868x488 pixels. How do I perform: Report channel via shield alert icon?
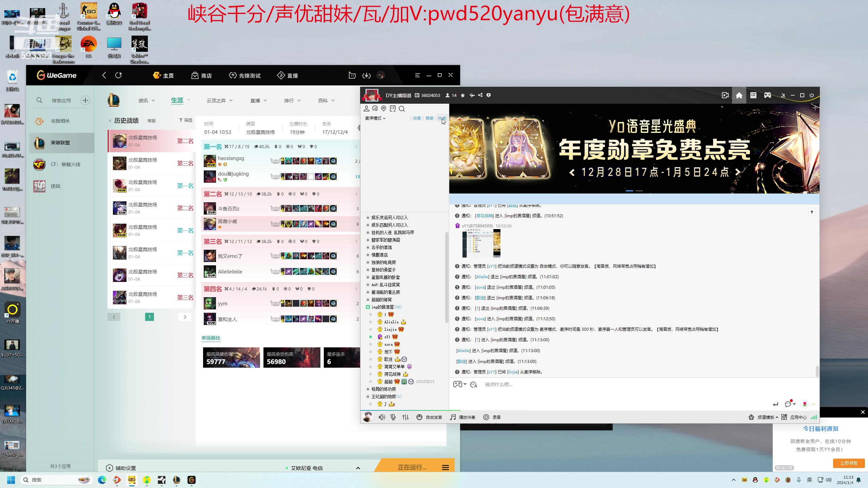click(x=489, y=95)
